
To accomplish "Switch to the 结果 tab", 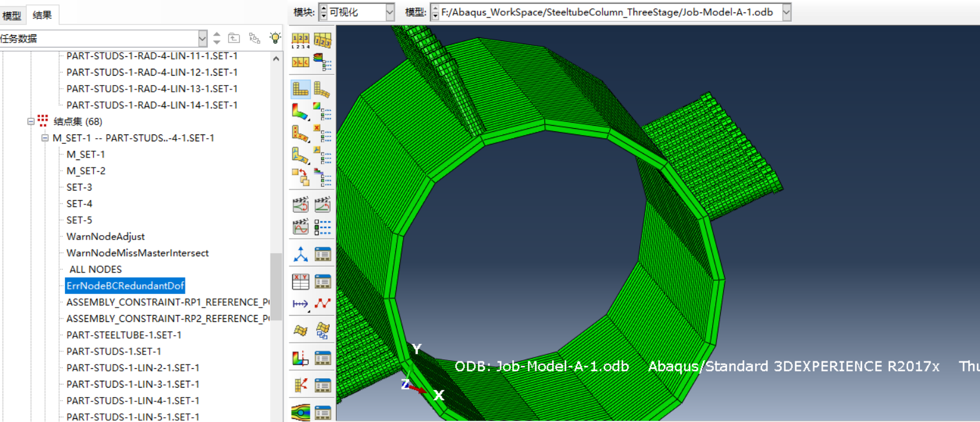I will click(42, 16).
